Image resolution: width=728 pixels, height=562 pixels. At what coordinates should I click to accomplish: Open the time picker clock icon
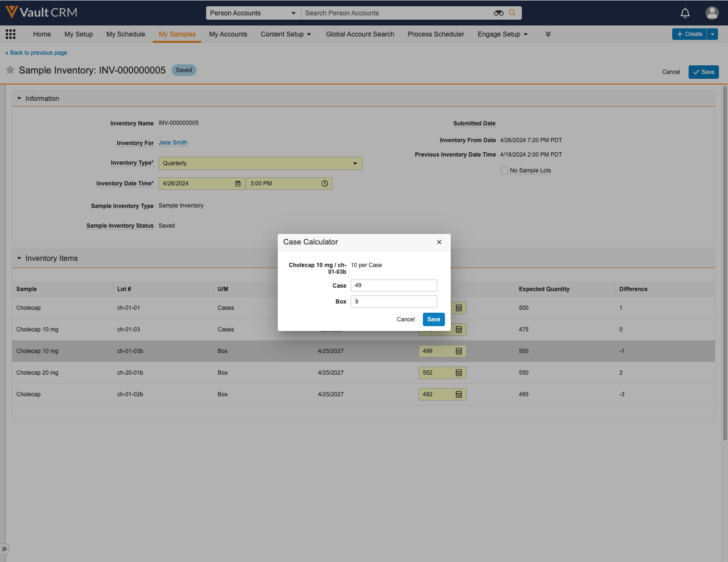(x=325, y=183)
